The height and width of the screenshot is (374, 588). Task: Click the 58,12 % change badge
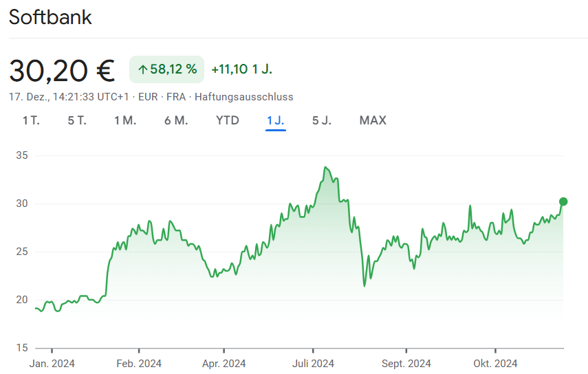[167, 69]
